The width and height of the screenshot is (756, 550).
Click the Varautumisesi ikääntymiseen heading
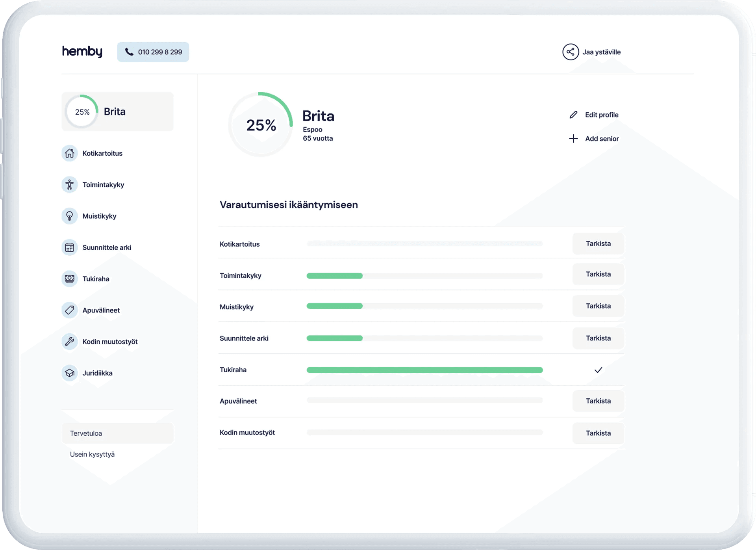click(289, 205)
